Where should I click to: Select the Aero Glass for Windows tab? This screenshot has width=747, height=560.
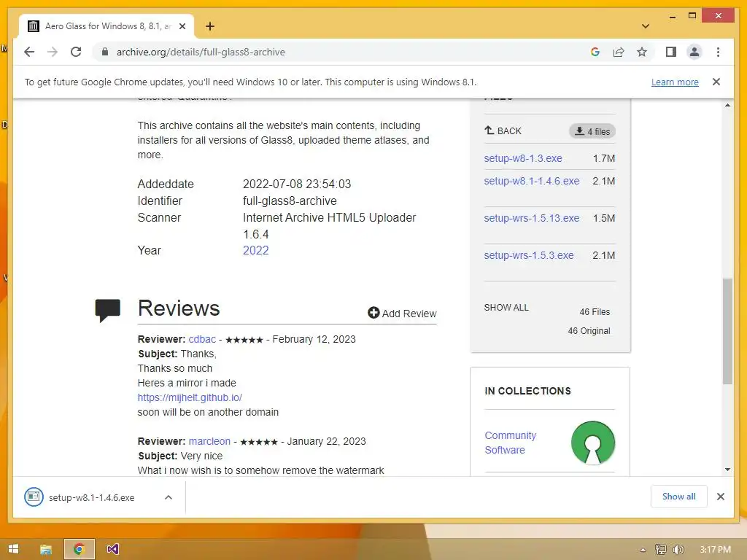click(x=107, y=26)
